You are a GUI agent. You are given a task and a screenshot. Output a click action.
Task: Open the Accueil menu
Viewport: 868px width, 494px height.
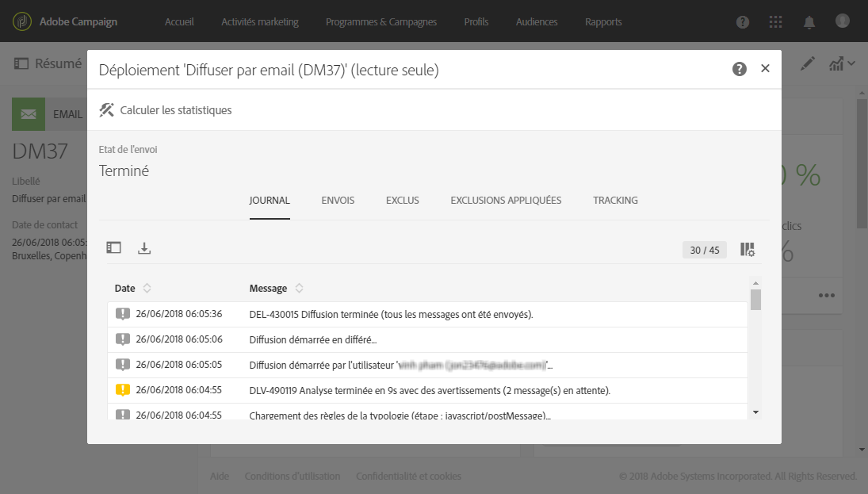[179, 22]
